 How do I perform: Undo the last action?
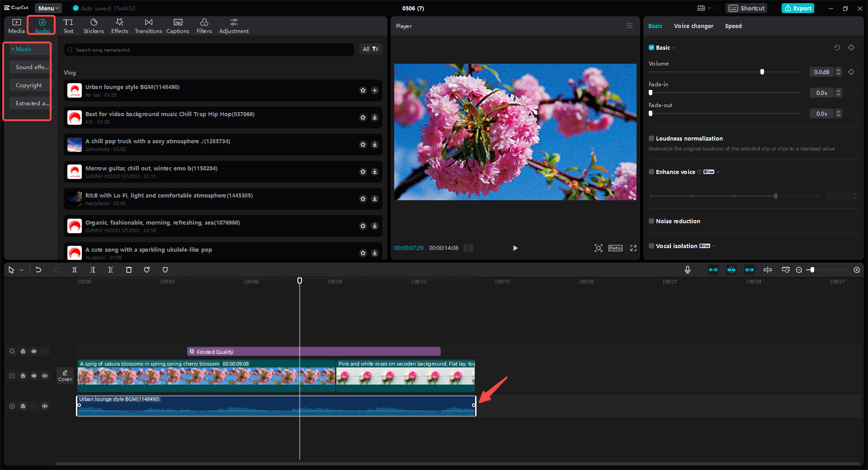click(x=38, y=270)
